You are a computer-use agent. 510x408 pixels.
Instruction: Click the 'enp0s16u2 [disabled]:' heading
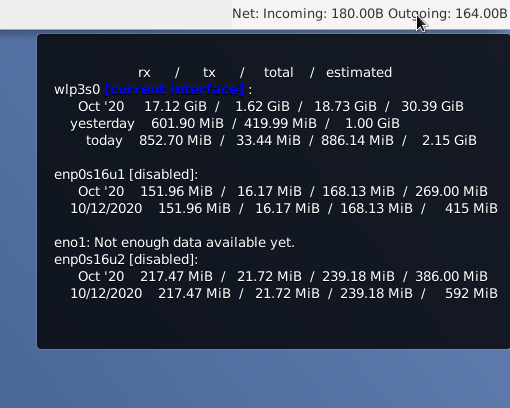(x=126, y=260)
